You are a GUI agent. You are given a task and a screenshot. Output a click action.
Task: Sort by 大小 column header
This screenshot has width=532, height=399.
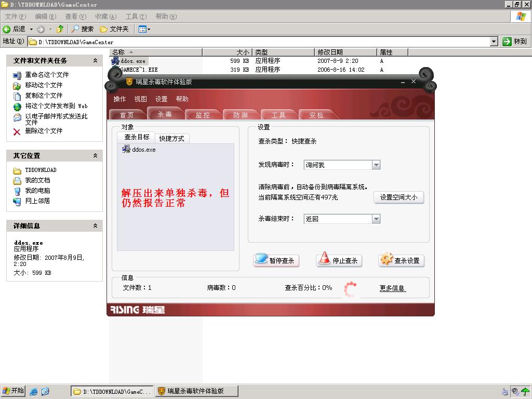[x=228, y=52]
